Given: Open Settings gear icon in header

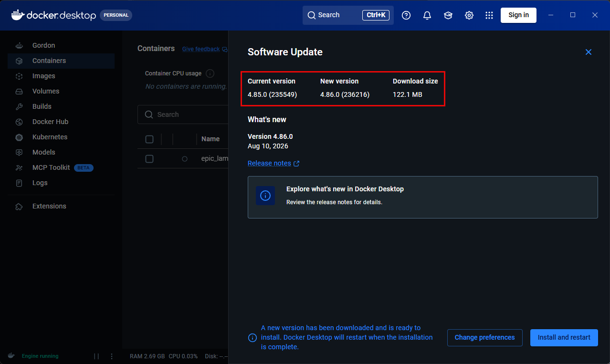Looking at the screenshot, I should click(469, 15).
